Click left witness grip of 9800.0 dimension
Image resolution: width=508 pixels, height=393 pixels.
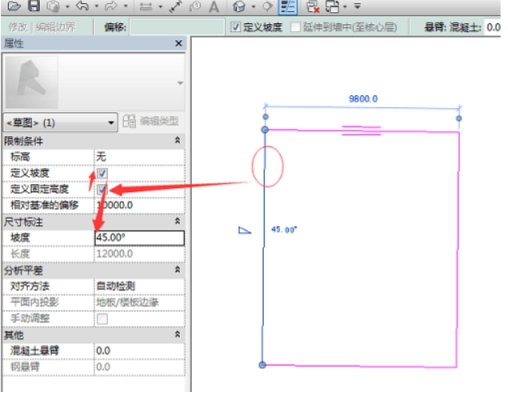click(266, 117)
